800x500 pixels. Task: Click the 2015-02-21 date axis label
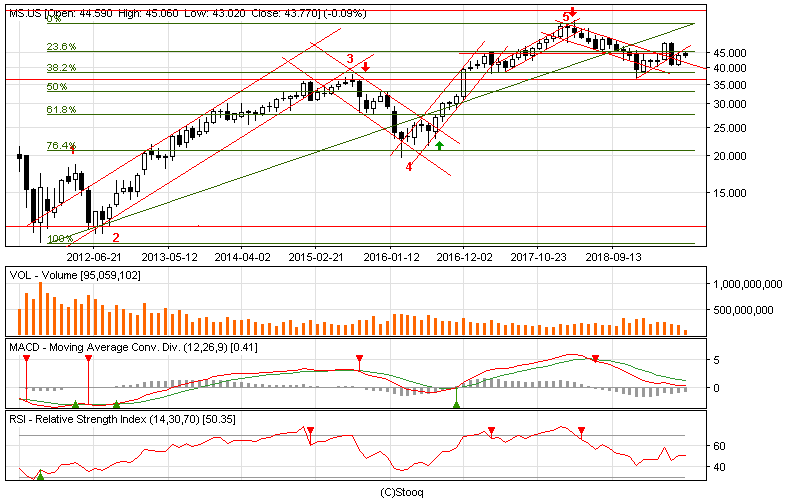tap(316, 257)
